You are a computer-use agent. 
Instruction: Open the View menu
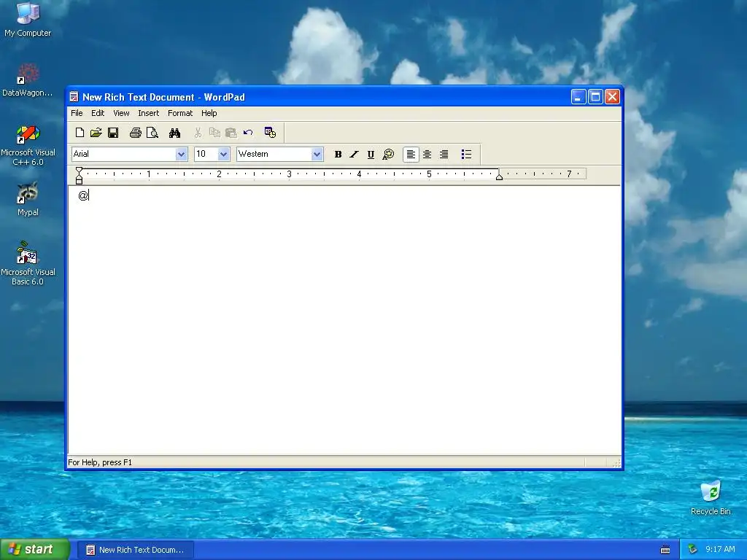(121, 113)
